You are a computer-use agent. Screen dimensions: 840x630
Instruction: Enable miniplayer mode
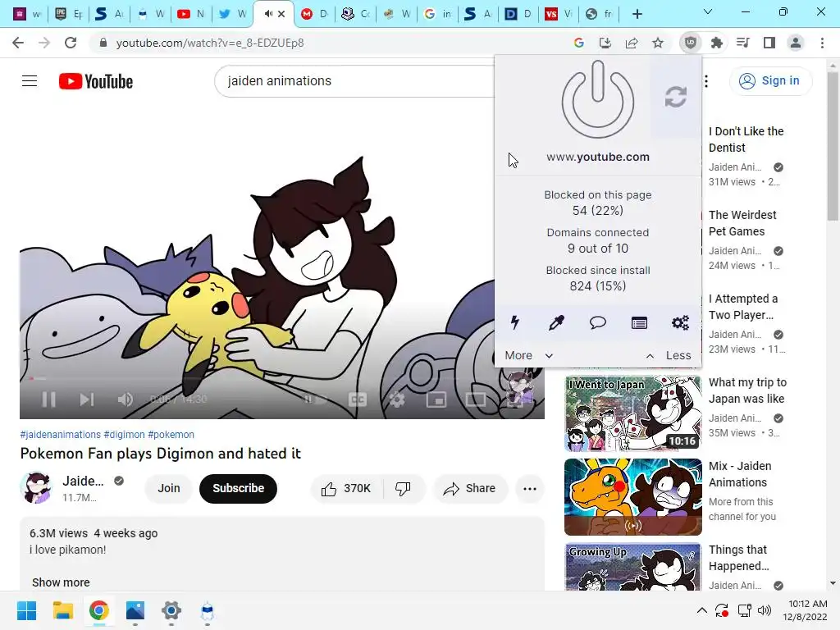(436, 399)
